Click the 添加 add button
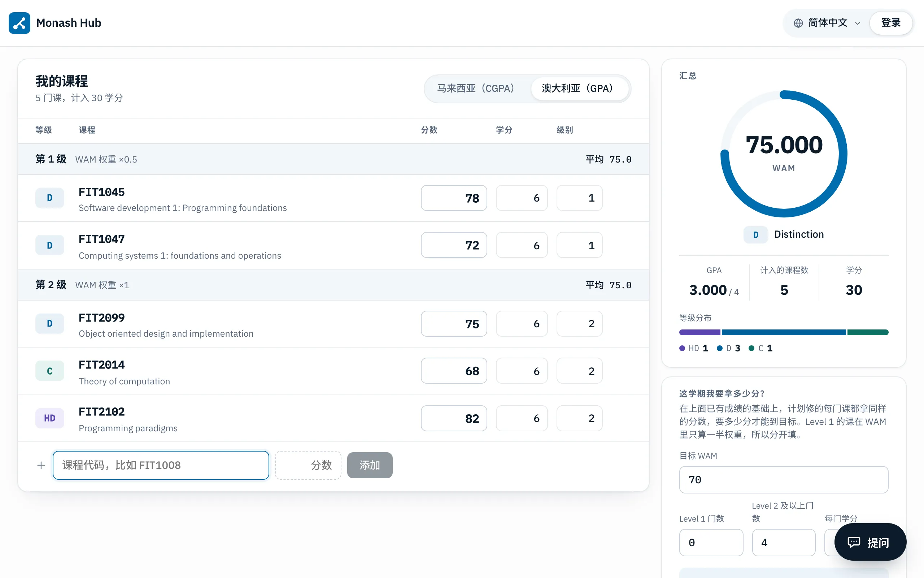This screenshot has height=578, width=924. point(370,465)
